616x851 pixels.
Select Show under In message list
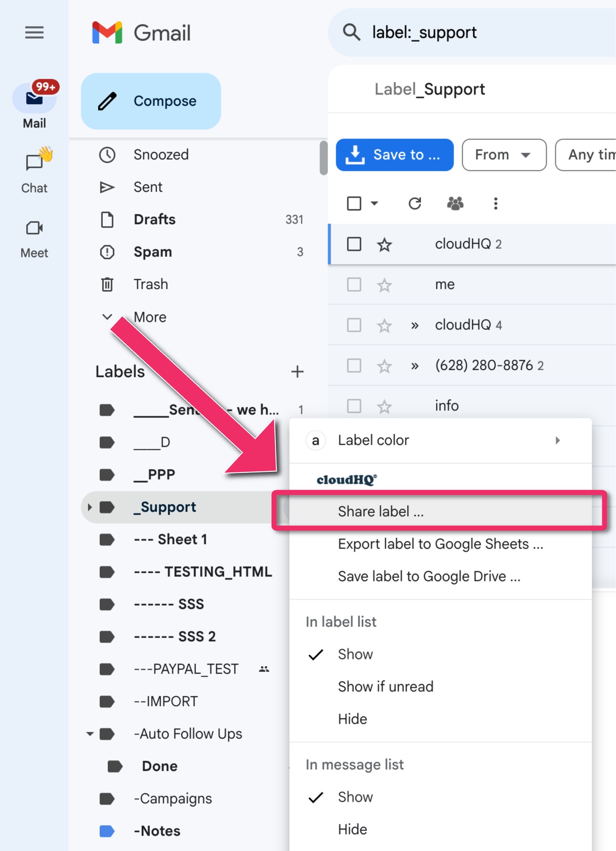click(440, 797)
